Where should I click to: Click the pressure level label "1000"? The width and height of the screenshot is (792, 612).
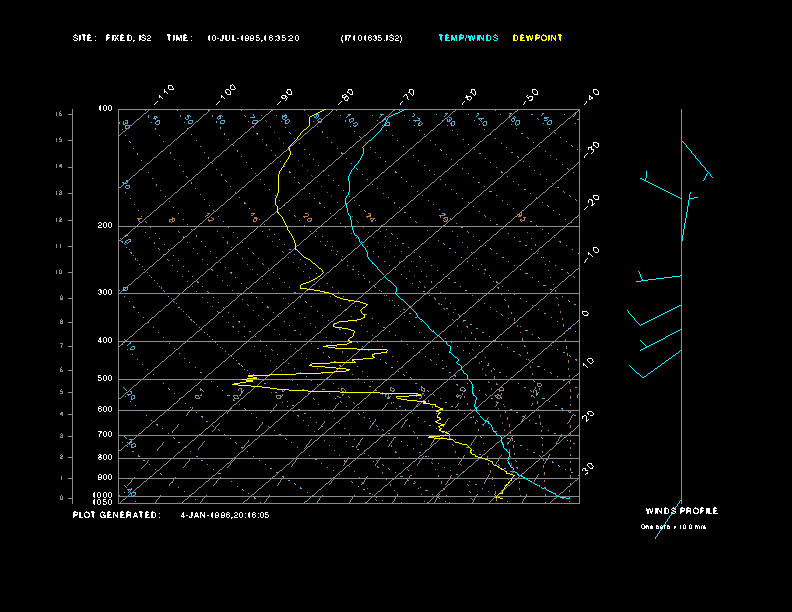[x=103, y=495]
